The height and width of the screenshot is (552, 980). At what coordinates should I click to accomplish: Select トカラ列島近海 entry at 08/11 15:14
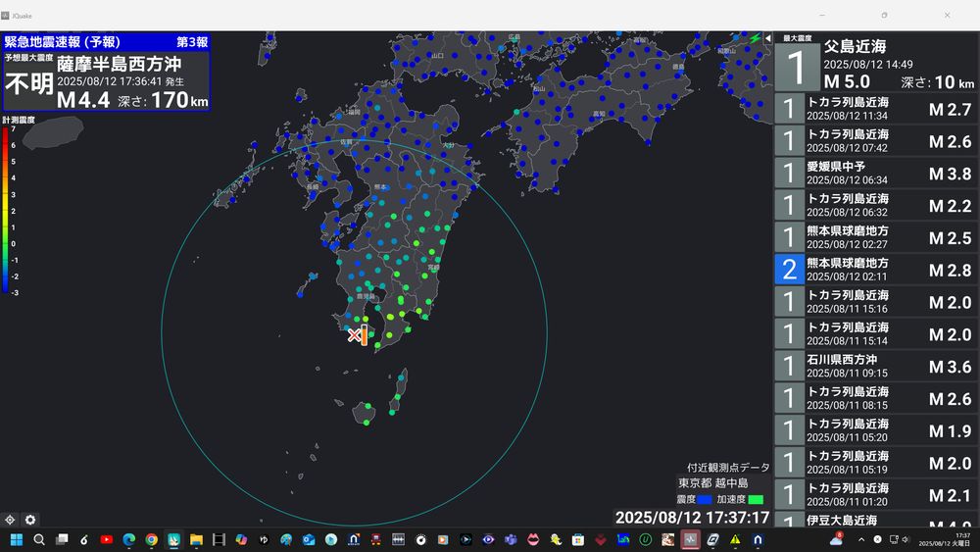point(876,333)
